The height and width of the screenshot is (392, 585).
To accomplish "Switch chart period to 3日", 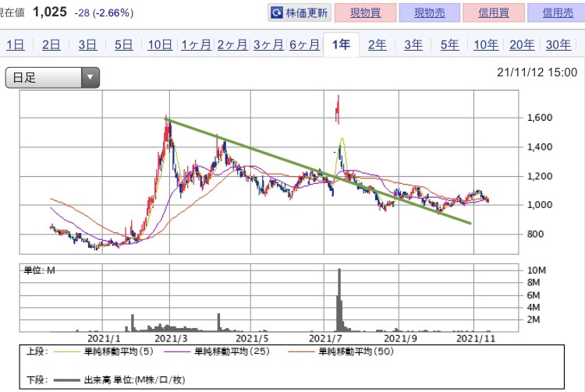I will (x=87, y=44).
